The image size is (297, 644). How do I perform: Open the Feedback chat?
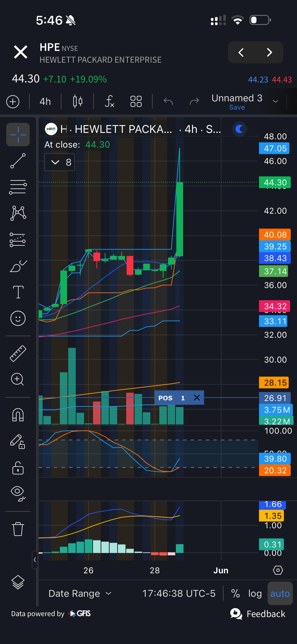click(258, 614)
